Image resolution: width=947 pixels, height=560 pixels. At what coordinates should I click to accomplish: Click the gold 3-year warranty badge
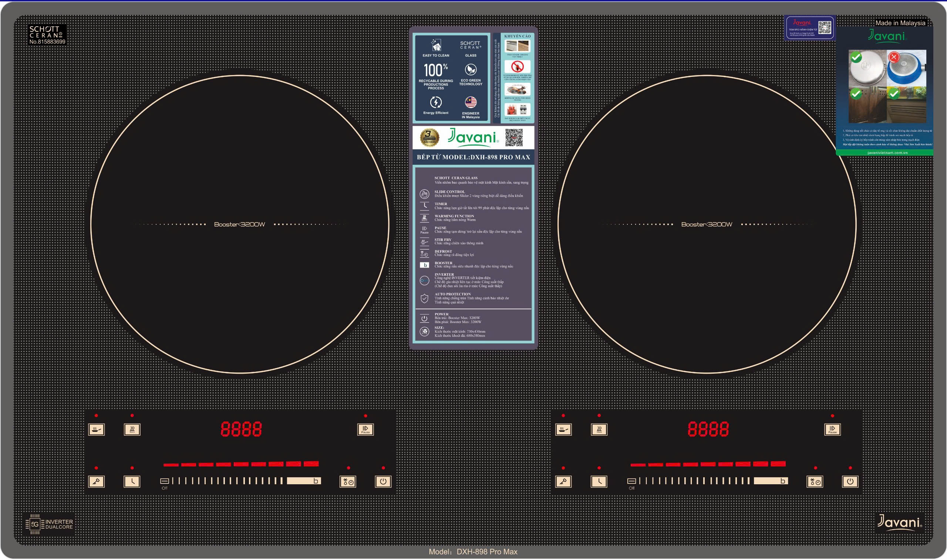(x=429, y=138)
